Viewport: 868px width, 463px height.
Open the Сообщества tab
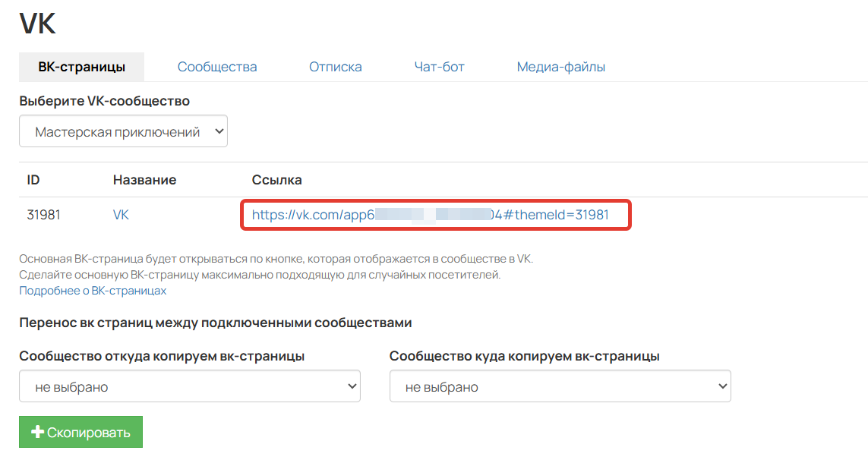(x=217, y=67)
